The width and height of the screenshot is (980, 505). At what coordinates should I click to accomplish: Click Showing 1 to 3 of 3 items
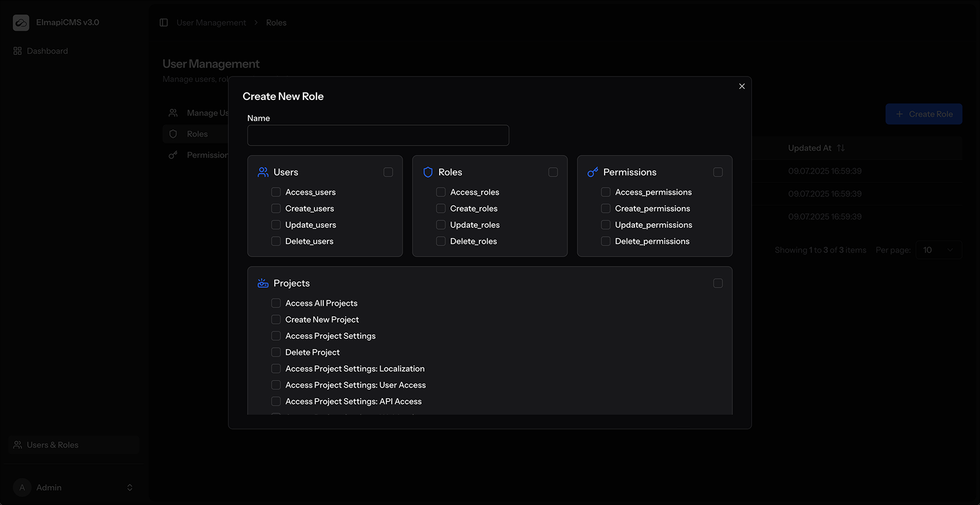pyautogui.click(x=820, y=250)
